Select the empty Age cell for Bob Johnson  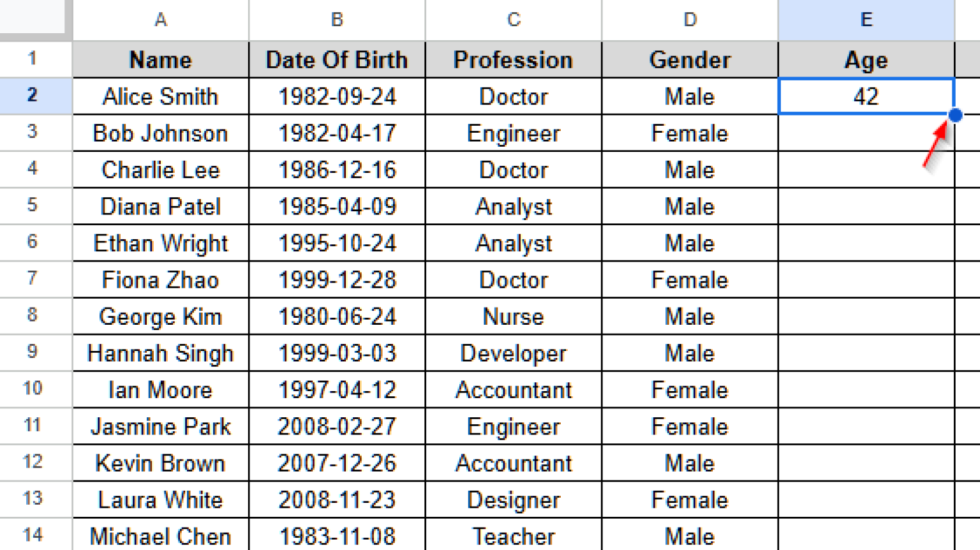866,133
